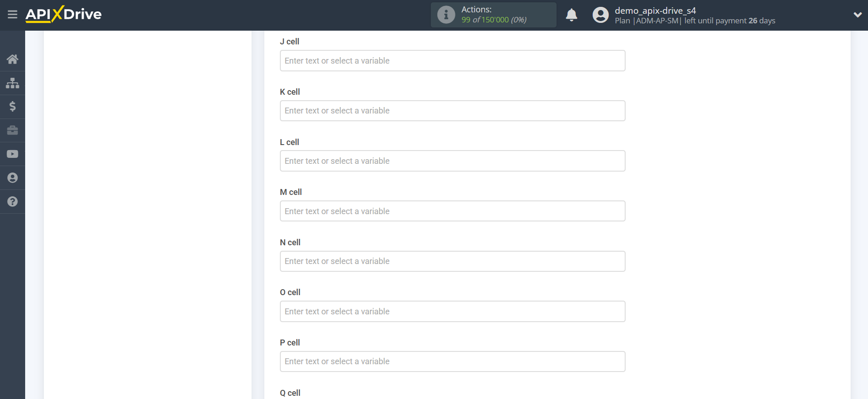Click inside the K cell input field
This screenshot has height=399, width=868.
pos(452,110)
